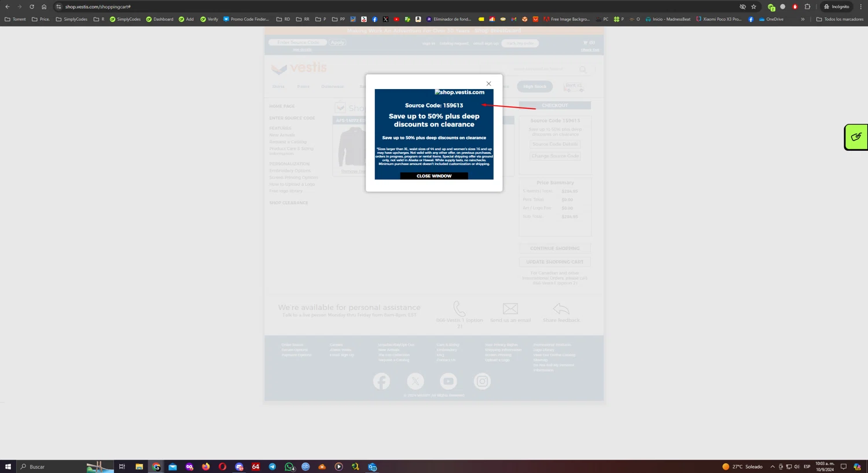Click the phone assistance icon

click(459, 308)
